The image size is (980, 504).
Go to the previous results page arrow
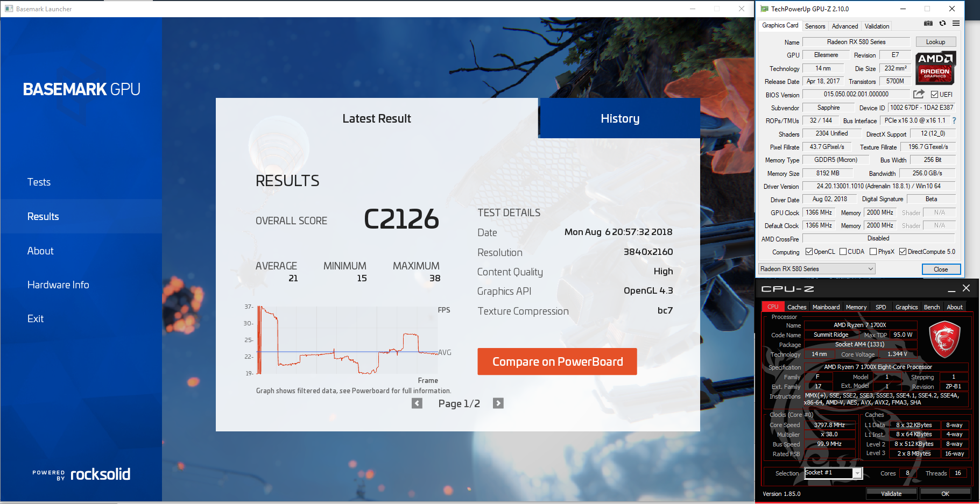tap(417, 403)
